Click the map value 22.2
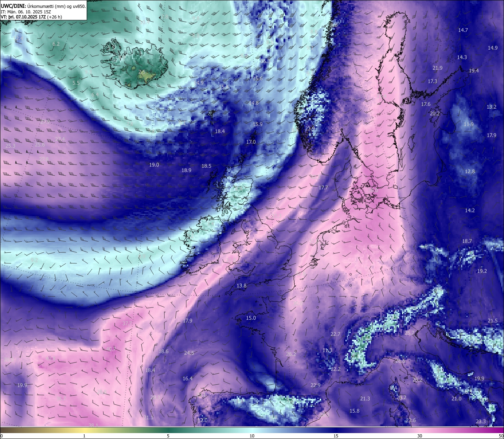504x439 pixels. [335, 369]
